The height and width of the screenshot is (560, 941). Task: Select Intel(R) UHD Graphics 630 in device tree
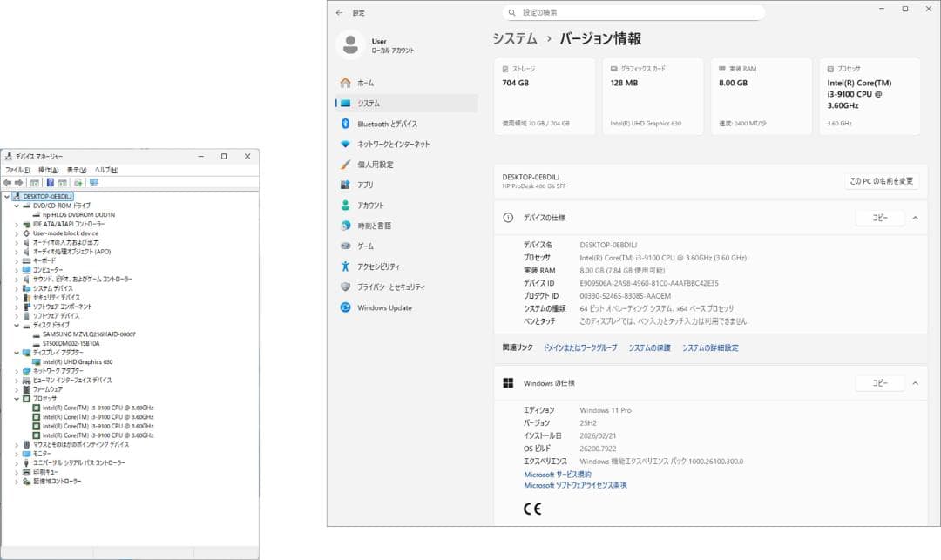point(78,361)
